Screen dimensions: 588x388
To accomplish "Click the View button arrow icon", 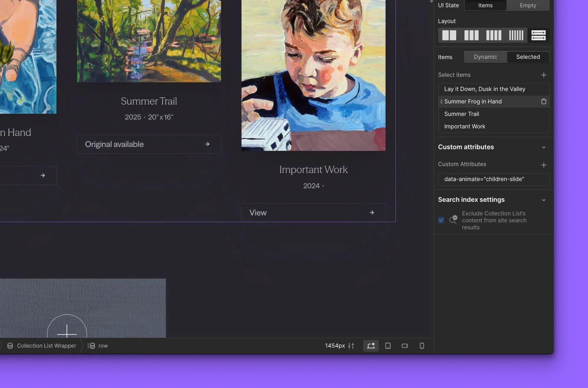I will click(372, 212).
